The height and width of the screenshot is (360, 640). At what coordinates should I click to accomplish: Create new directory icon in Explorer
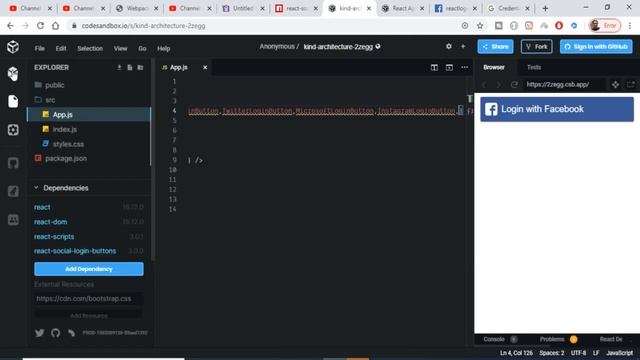click(x=140, y=67)
